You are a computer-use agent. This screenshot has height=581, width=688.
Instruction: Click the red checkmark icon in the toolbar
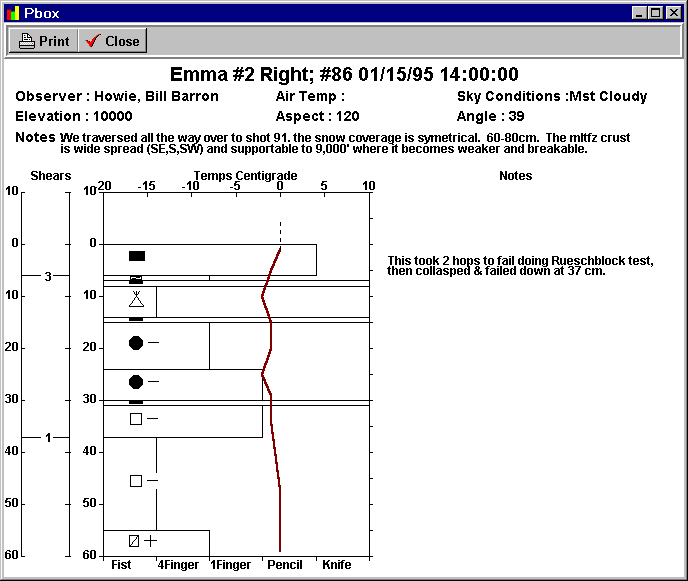[x=93, y=41]
